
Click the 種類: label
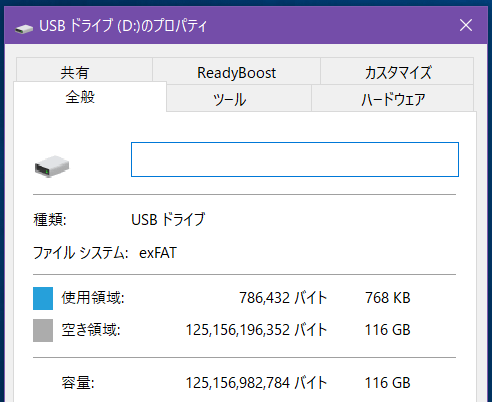[50, 220]
